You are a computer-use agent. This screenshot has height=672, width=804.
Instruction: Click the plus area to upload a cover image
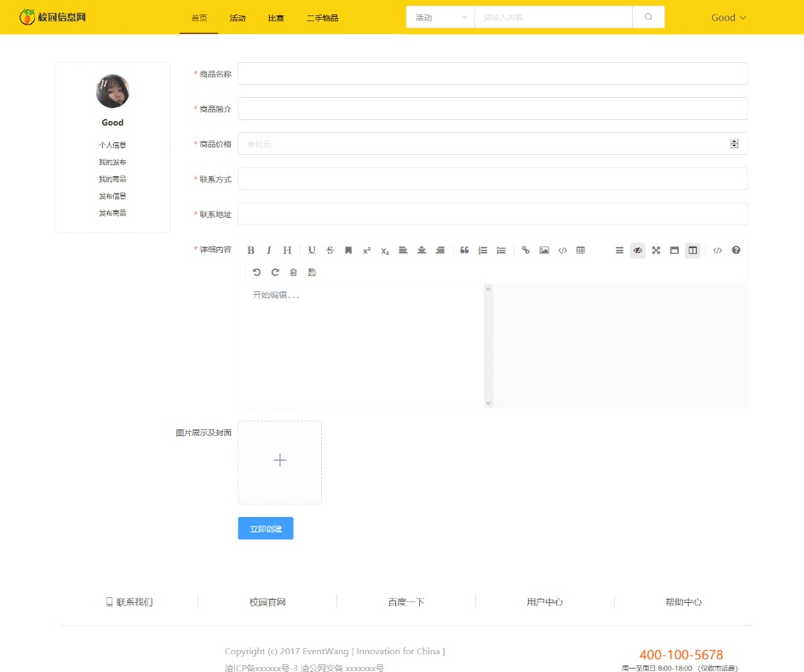point(279,460)
